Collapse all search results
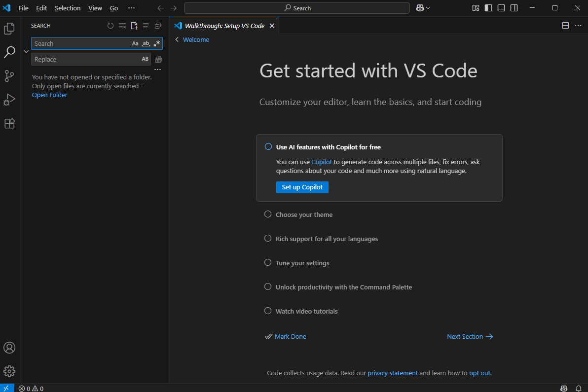This screenshot has height=392, width=588. coord(158,26)
